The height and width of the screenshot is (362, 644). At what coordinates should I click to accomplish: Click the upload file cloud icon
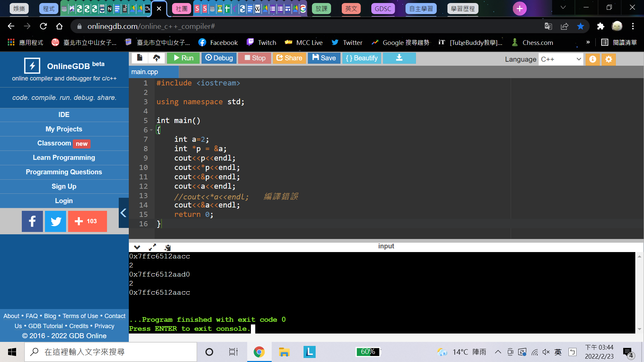(156, 58)
